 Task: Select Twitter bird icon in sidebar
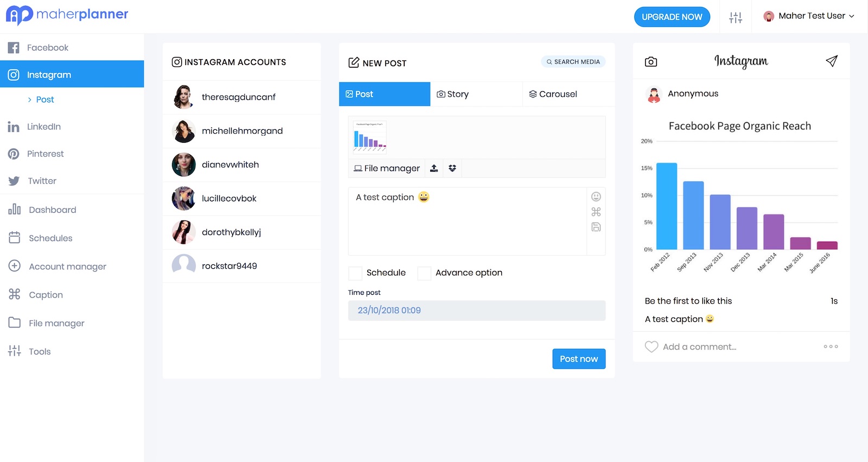pyautogui.click(x=14, y=181)
